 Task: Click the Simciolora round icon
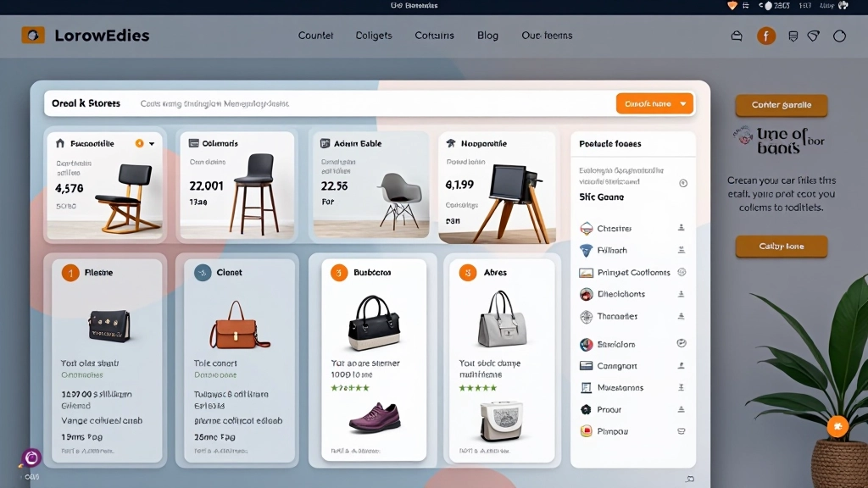click(x=587, y=344)
